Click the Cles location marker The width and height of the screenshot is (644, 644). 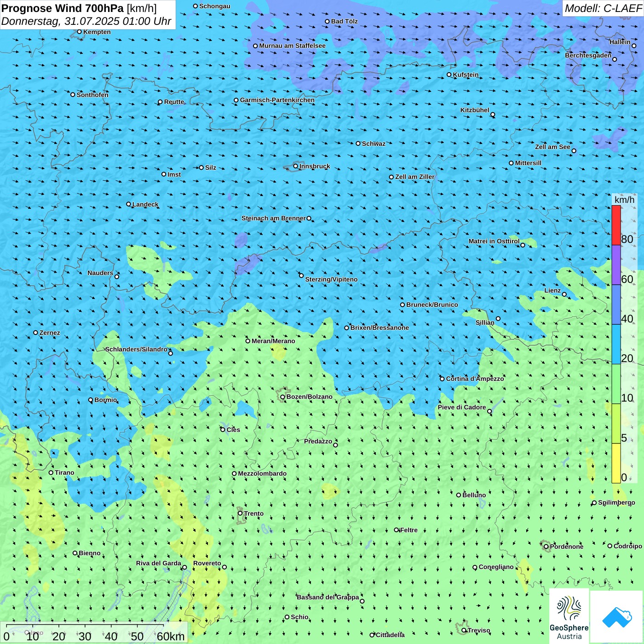click(x=223, y=430)
